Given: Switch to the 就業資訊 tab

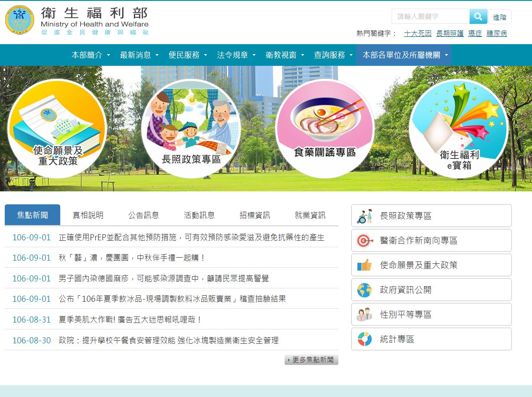Looking at the screenshot, I should (310, 215).
